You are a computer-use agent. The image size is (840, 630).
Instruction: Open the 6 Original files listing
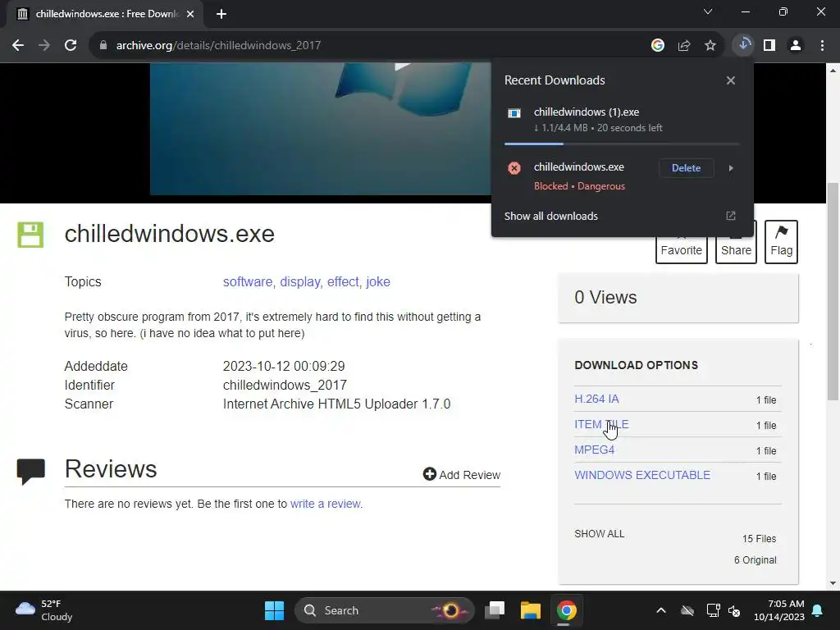(755, 560)
